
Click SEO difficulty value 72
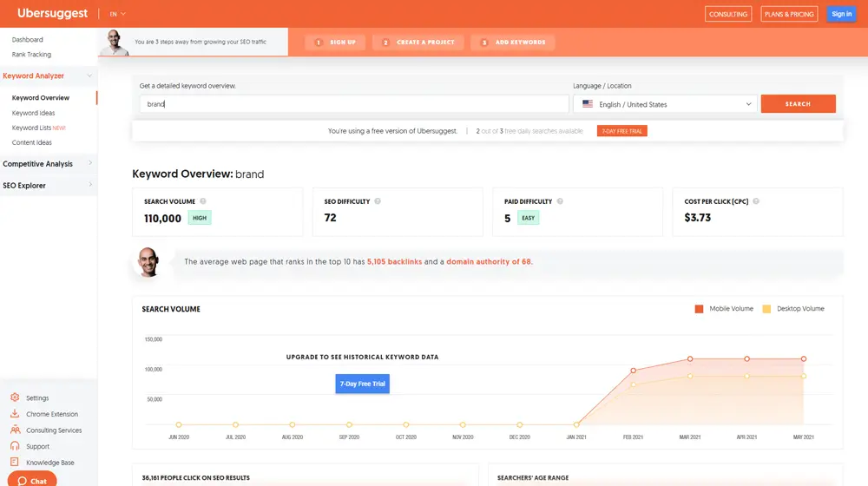331,218
